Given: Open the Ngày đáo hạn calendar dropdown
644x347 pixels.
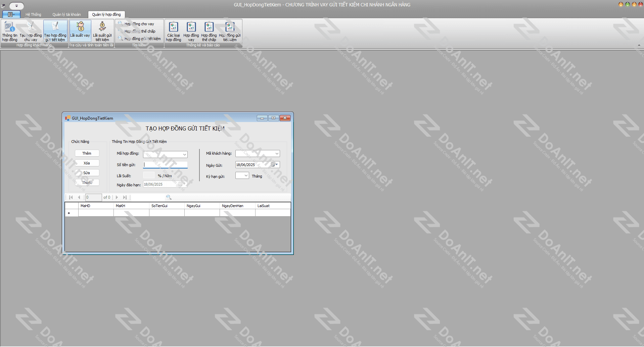Looking at the screenshot, I should pyautogui.click(x=182, y=184).
